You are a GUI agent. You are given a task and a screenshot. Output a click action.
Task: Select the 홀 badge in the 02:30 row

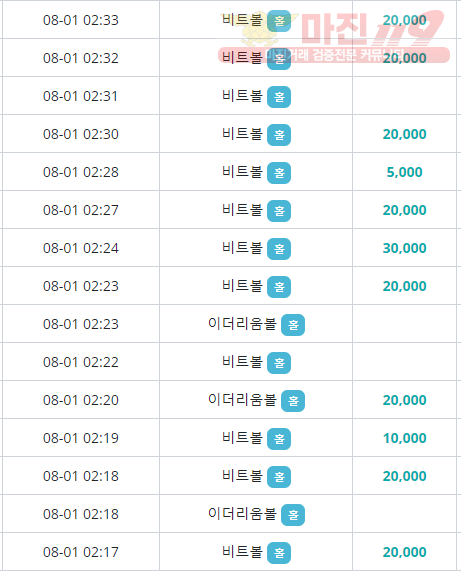(279, 135)
